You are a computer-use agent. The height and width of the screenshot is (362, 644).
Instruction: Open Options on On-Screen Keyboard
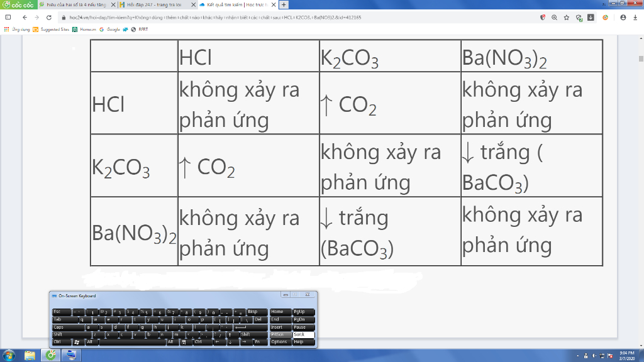[x=280, y=343]
